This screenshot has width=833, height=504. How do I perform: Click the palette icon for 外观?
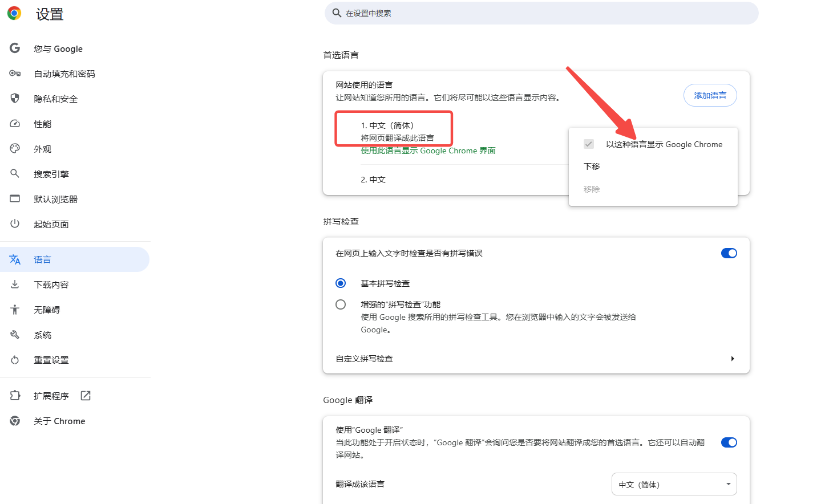tap(15, 149)
